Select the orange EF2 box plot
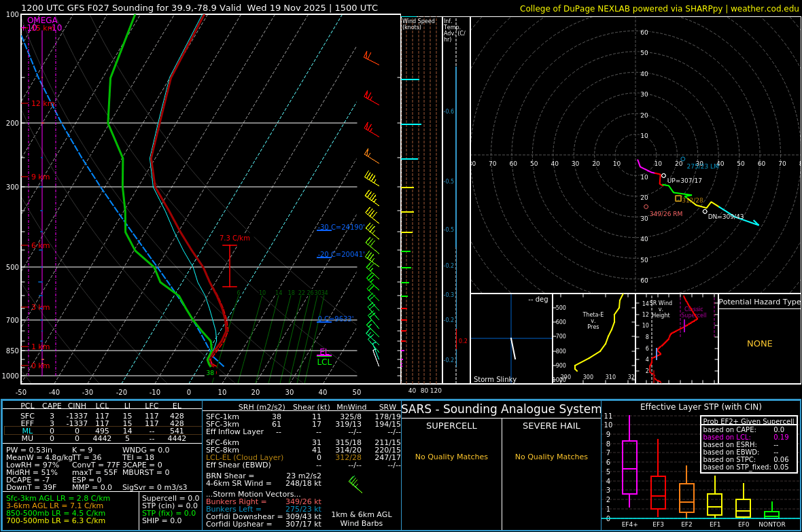The height and width of the screenshot is (532, 802). (686, 498)
